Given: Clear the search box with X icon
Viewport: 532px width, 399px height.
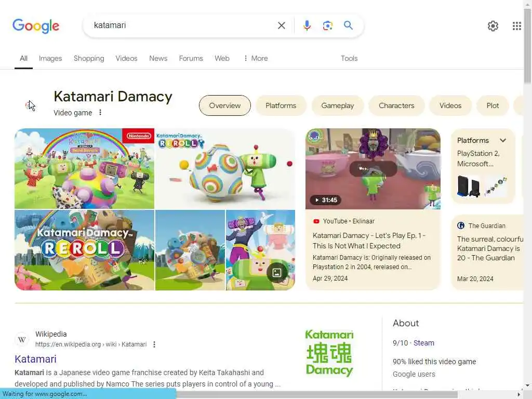Looking at the screenshot, I should 281,25.
